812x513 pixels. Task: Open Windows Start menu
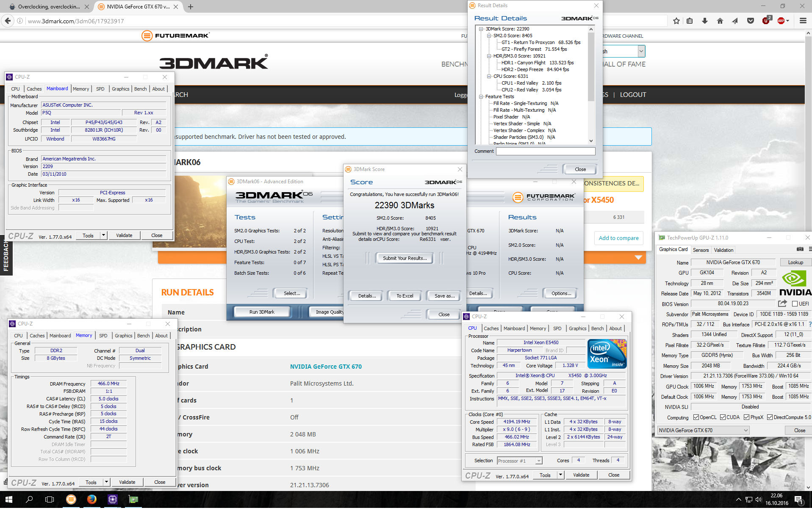8,499
